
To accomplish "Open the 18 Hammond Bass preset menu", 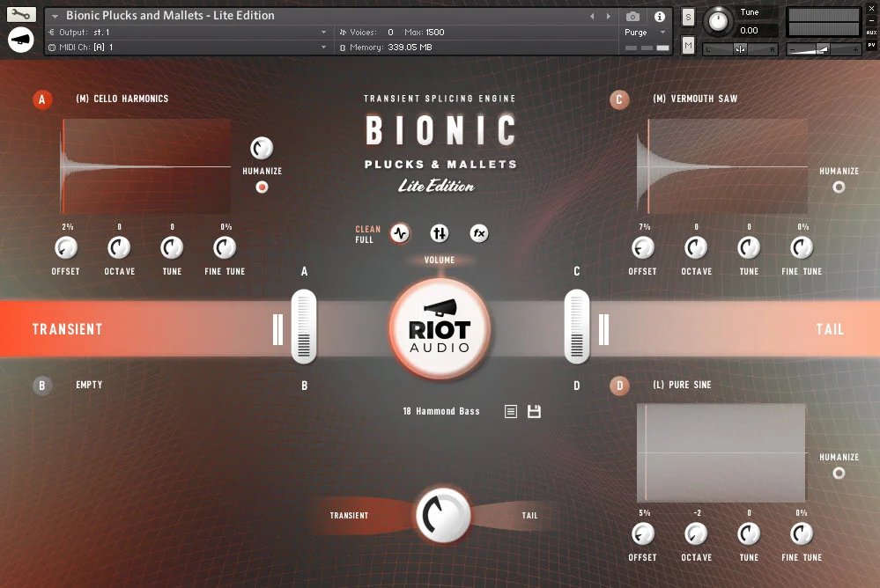I will [441, 411].
